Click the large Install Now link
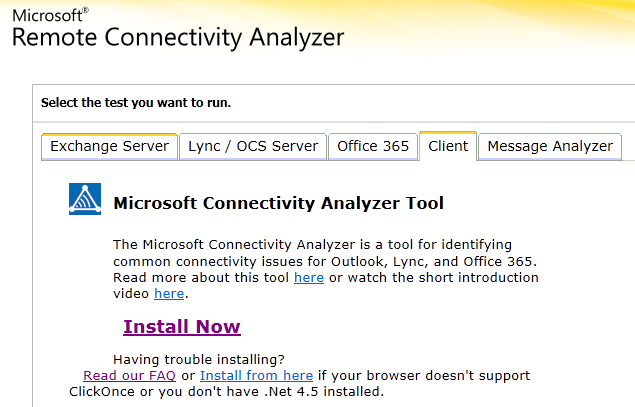Screen dimensions: 635x407 182,326
